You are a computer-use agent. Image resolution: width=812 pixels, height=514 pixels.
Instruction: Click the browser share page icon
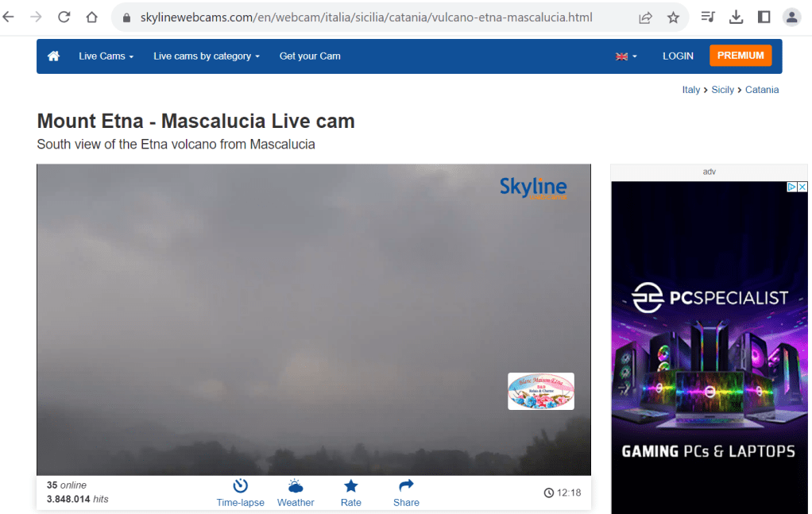(x=645, y=17)
